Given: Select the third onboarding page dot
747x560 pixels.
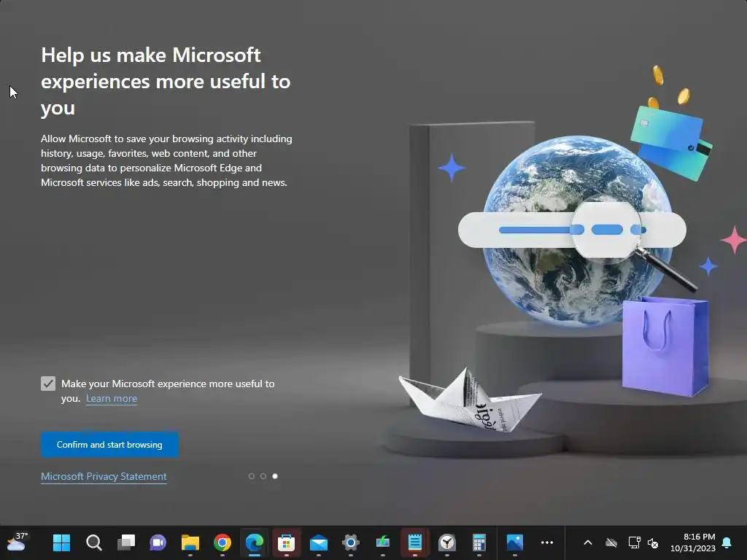Looking at the screenshot, I should tap(275, 476).
